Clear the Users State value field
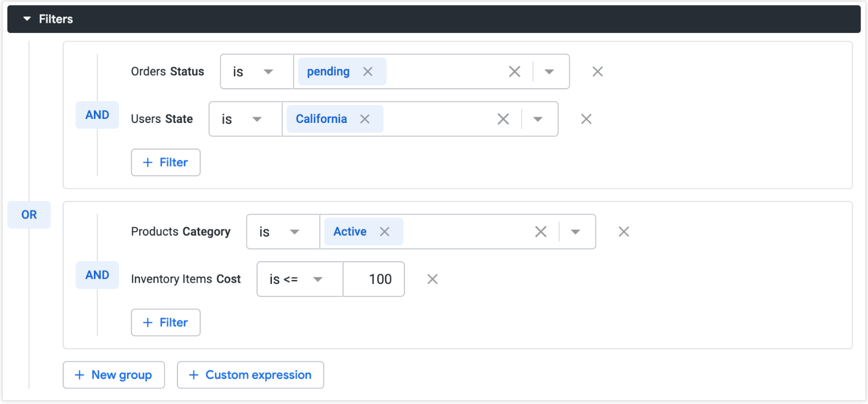Viewport: 868px width, 404px height. coord(503,118)
